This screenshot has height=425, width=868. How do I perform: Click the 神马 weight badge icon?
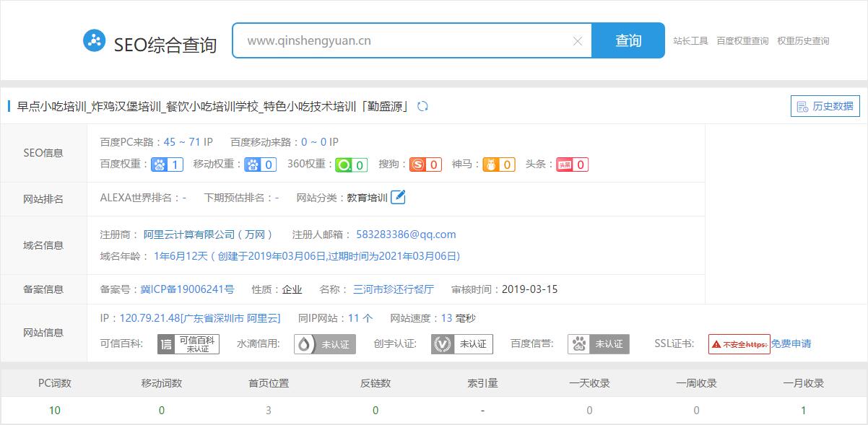pos(498,165)
